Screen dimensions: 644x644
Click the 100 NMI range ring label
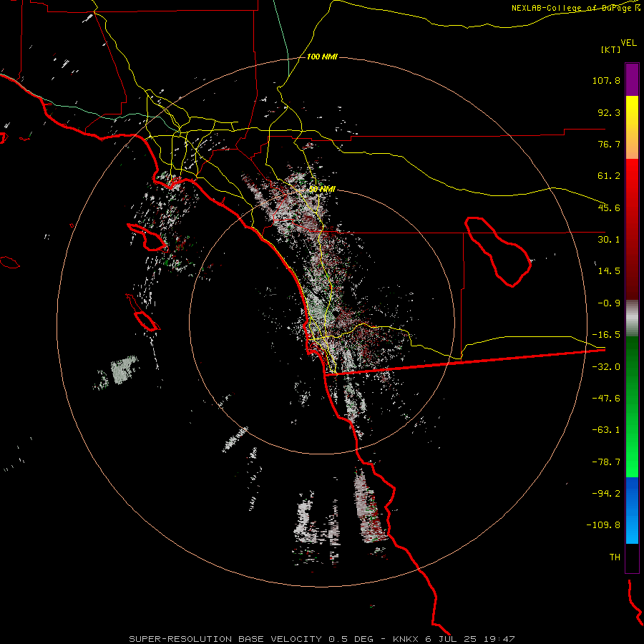[x=322, y=57]
